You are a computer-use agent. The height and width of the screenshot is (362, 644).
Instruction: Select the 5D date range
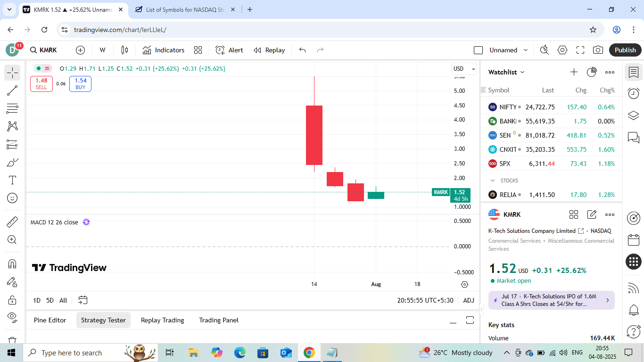[50, 300]
